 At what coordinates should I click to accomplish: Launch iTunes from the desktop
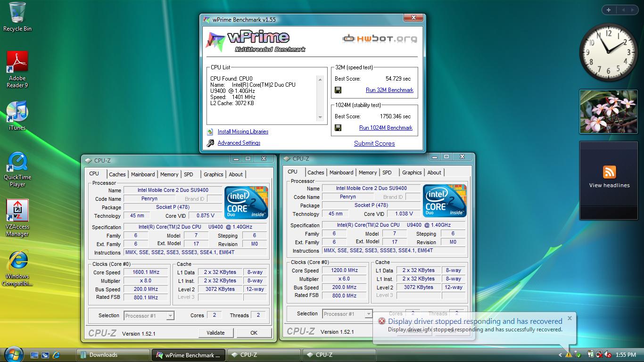pos(17,115)
